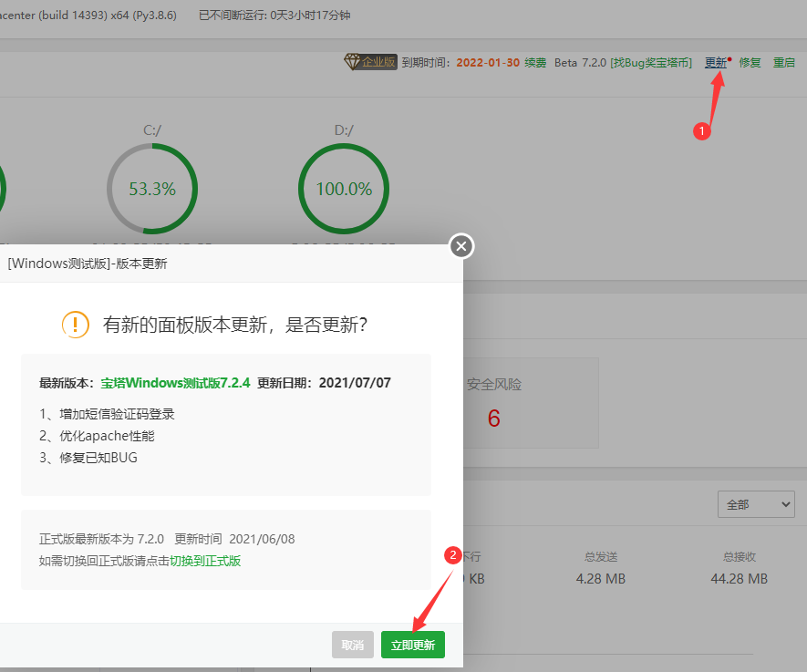The width and height of the screenshot is (807, 672).
Task: Click the D:/ disk usage ring
Action: [344, 189]
